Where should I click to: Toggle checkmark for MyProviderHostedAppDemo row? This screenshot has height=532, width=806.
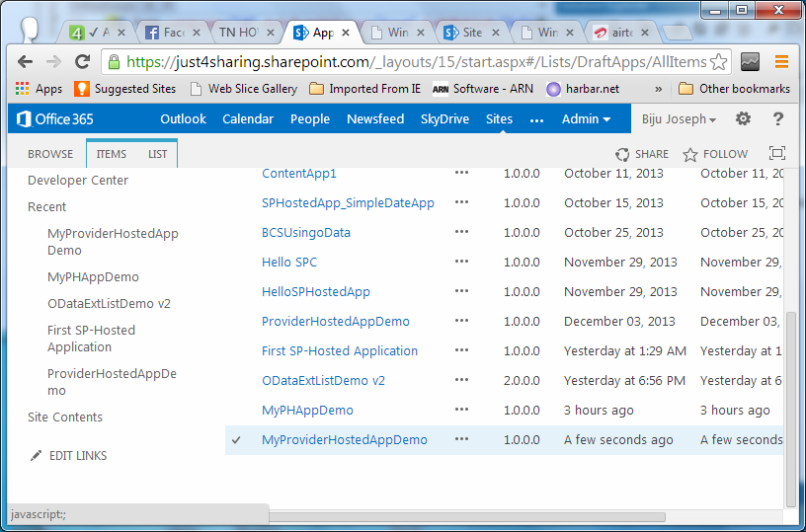tap(236, 440)
